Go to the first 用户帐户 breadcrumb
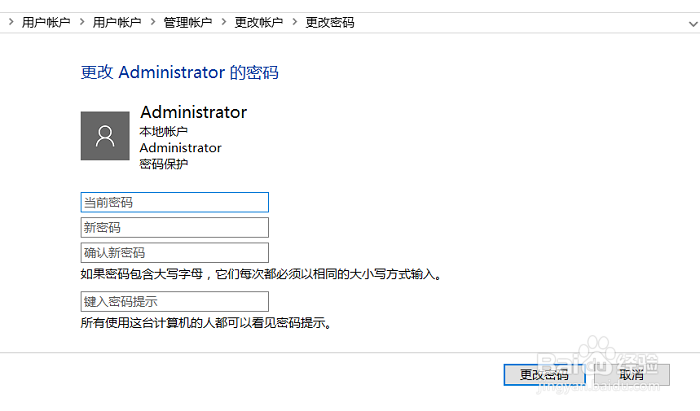 pos(46,22)
